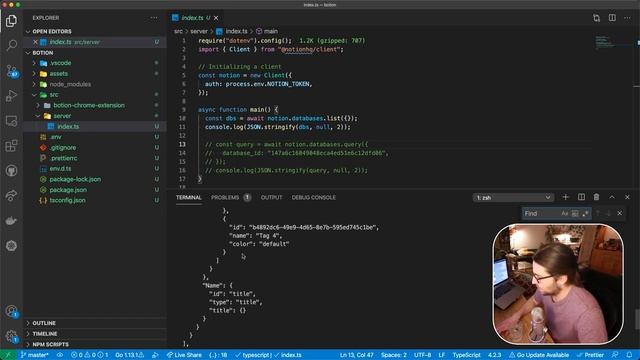The image size is (640, 360).
Task: Open changes compare icon in editor toolbar
Action: [x=596, y=18]
